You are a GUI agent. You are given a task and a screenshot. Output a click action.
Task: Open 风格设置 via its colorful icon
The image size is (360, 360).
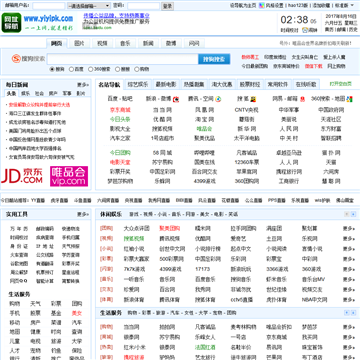click(262, 5)
